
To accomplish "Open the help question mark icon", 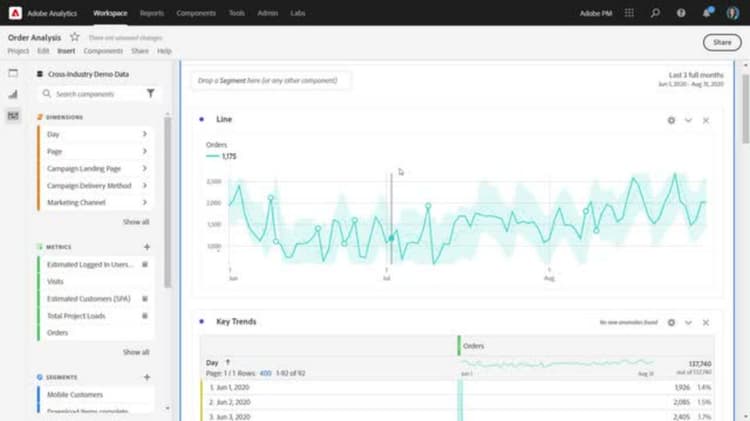I will pyautogui.click(x=681, y=13).
